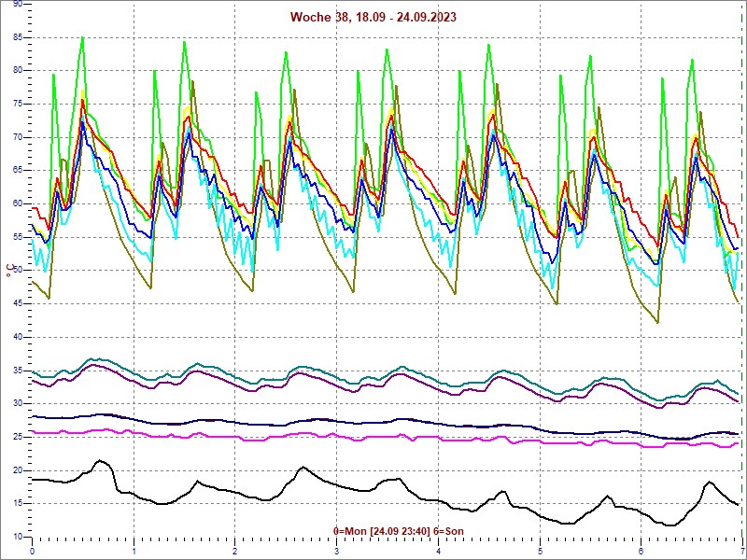The image size is (747, 560).
Task: Click the °C unit label on y-axis
Action: click(10, 270)
